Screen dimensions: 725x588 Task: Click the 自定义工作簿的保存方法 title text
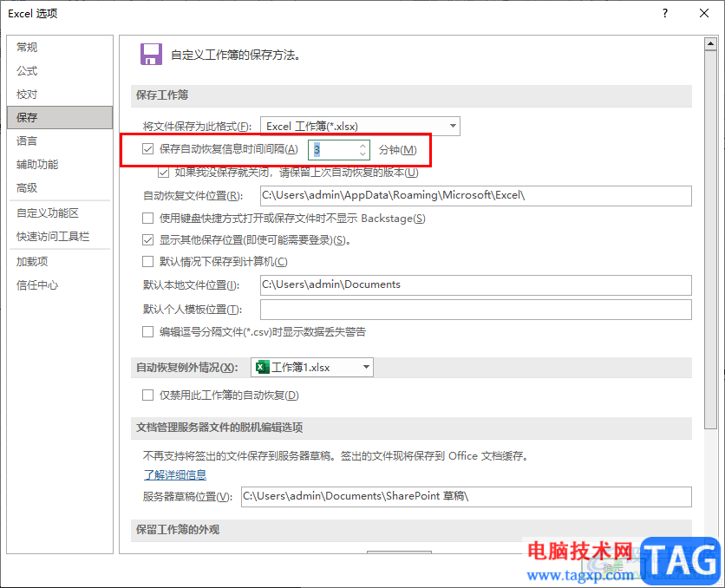point(236,55)
